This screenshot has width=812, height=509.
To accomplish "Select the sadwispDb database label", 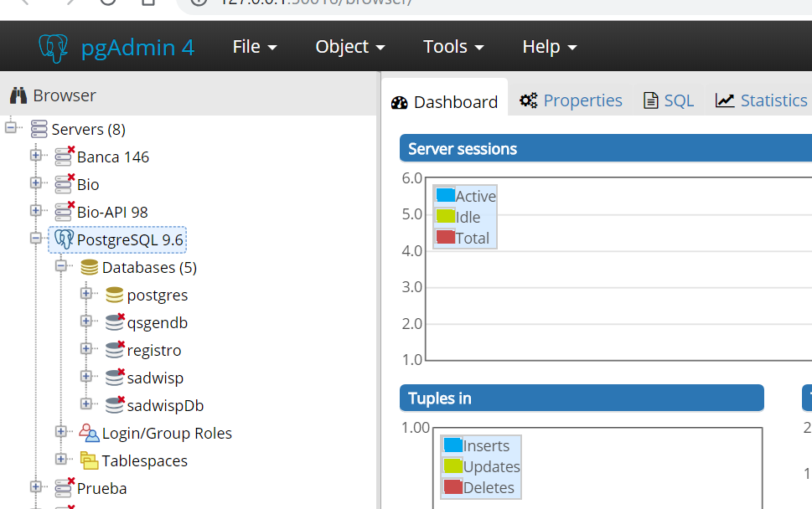I will pyautogui.click(x=165, y=405).
